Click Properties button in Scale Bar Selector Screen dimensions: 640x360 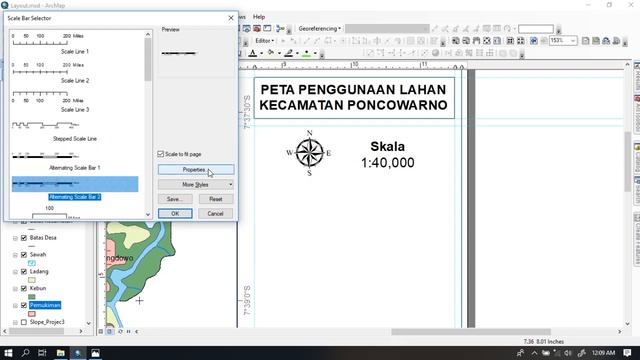196,169
